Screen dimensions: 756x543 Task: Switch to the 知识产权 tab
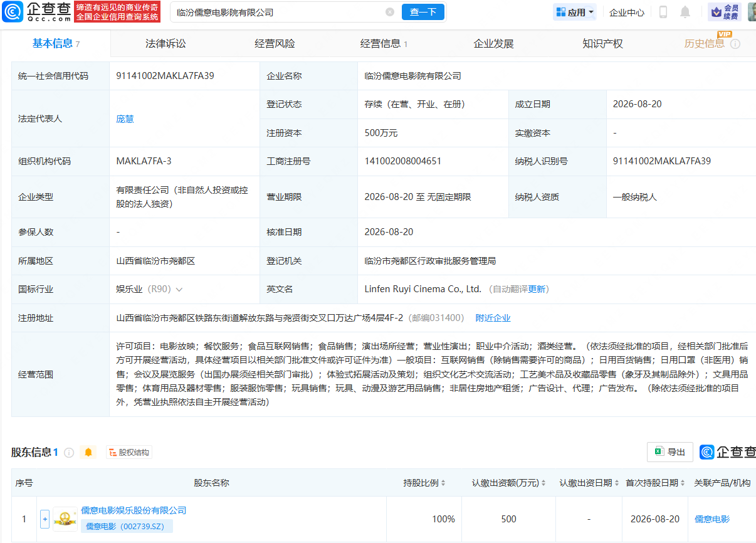coord(602,43)
